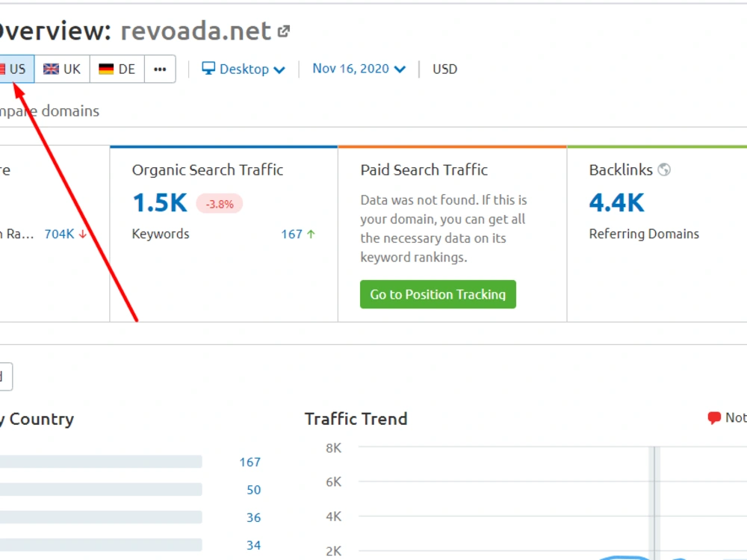Open the Desktop device dropdown
This screenshot has height=560, width=747.
pyautogui.click(x=244, y=69)
